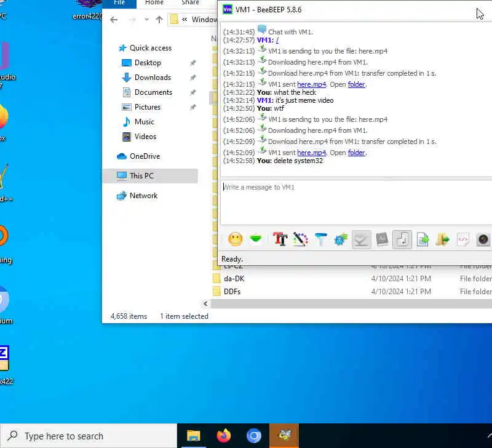Toggle spell checking checkmark button

(x=361, y=240)
